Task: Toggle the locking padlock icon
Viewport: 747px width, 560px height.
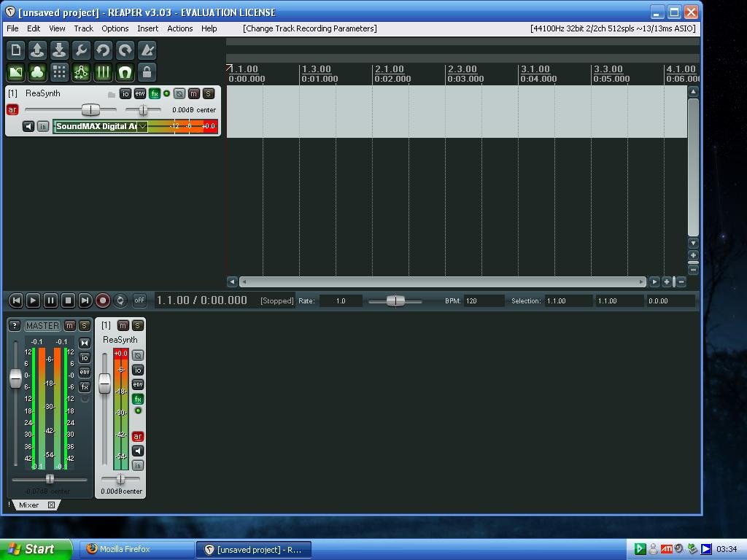Action: 147,72
